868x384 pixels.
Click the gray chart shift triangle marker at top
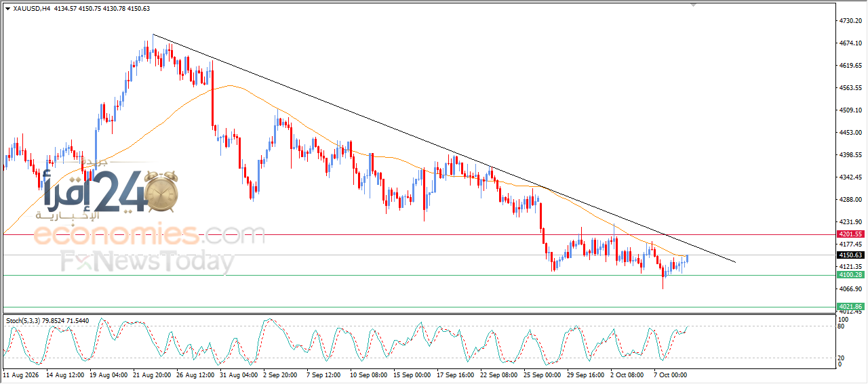693,5
